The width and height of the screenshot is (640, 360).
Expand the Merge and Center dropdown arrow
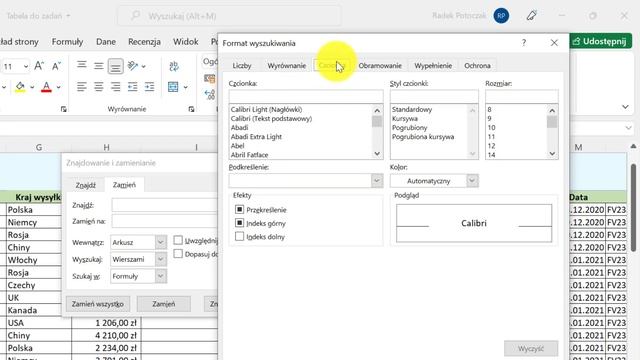[185, 87]
